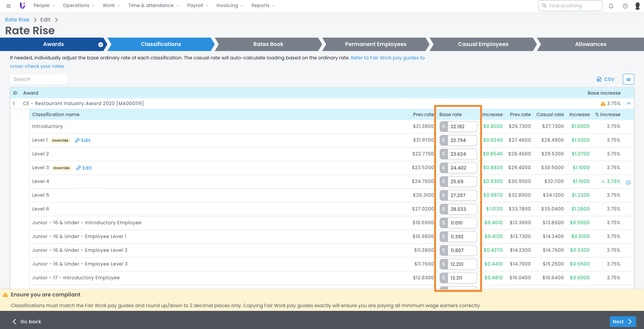The width and height of the screenshot is (644, 329).
Task: Open the Time & attendance dropdown
Action: coord(153,6)
